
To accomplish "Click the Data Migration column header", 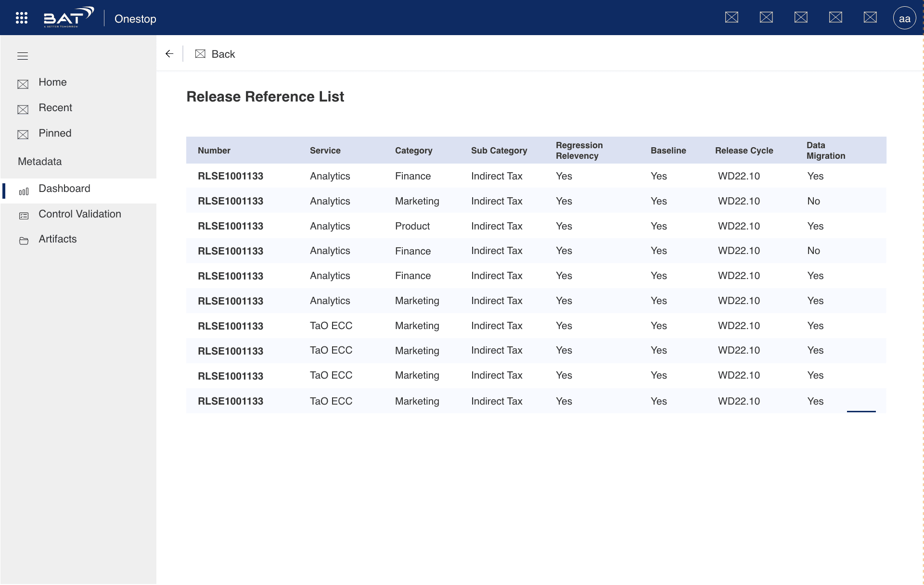I will pyautogui.click(x=825, y=151).
